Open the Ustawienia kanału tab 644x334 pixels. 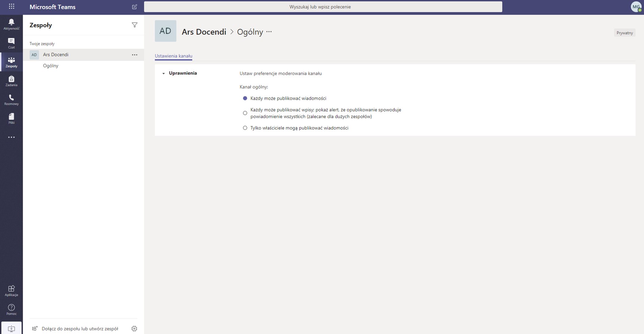point(174,56)
